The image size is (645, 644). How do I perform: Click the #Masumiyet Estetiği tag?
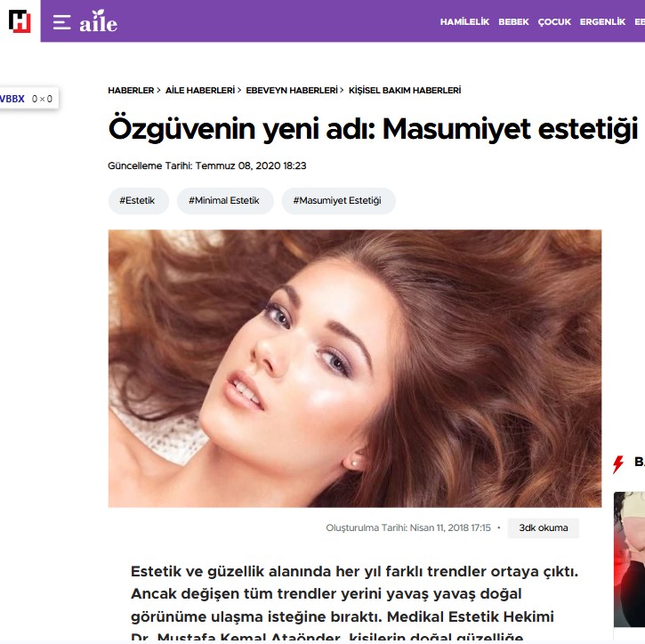click(x=338, y=201)
